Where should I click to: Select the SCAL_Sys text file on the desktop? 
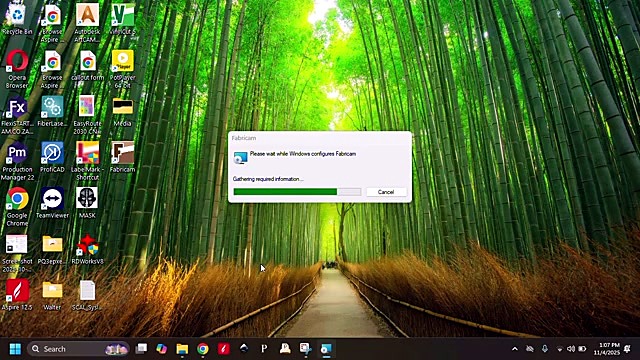(87, 295)
